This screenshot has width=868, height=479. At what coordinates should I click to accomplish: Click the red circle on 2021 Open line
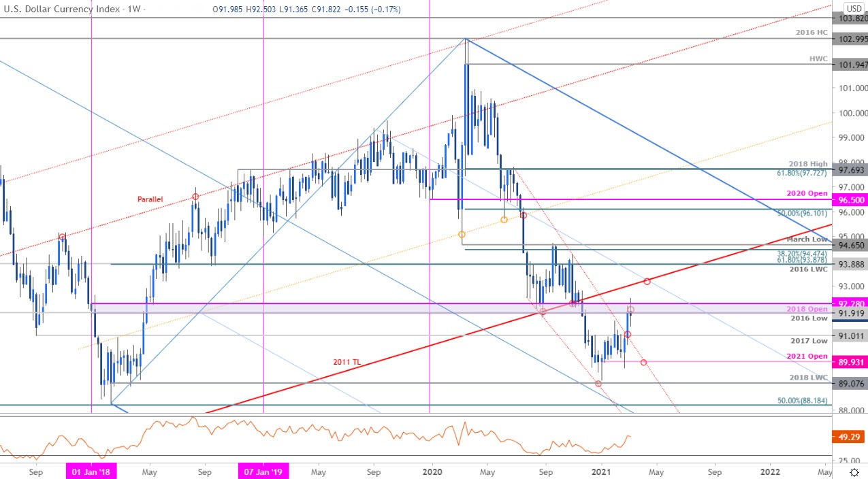(643, 362)
